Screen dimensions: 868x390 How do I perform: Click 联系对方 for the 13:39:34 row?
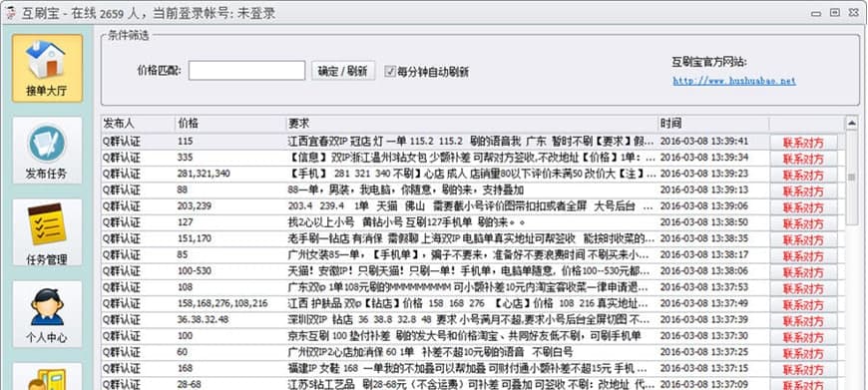(803, 159)
